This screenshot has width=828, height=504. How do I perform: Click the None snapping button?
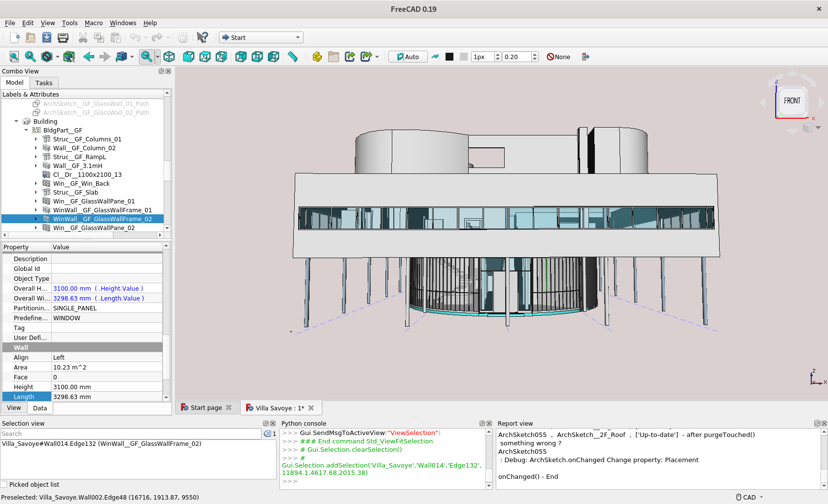click(x=558, y=57)
